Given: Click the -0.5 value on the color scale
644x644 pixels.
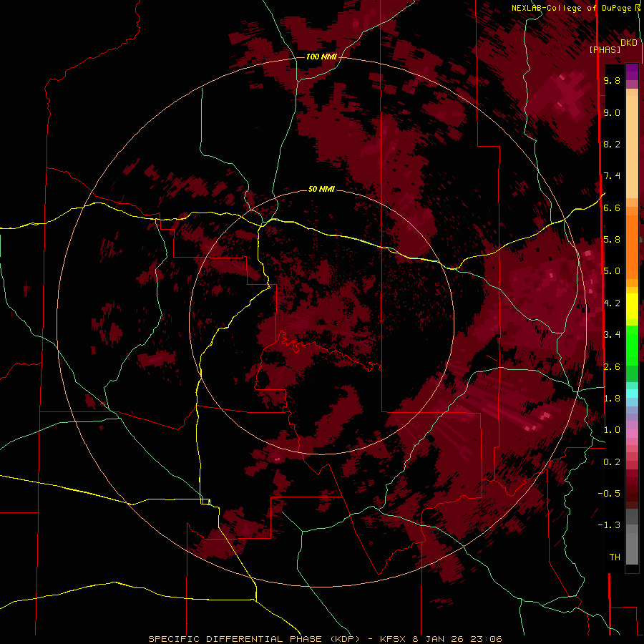Looking at the screenshot, I should click(x=609, y=494).
